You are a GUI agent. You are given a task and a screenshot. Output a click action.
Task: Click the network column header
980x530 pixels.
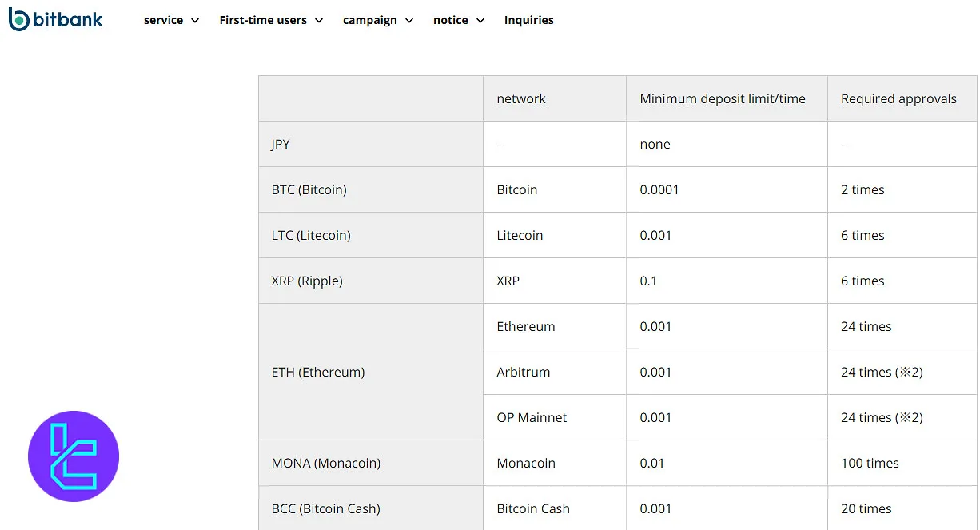click(521, 98)
